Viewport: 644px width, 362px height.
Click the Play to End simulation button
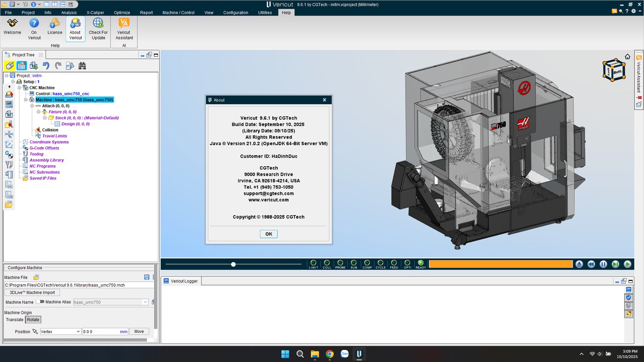point(627,264)
